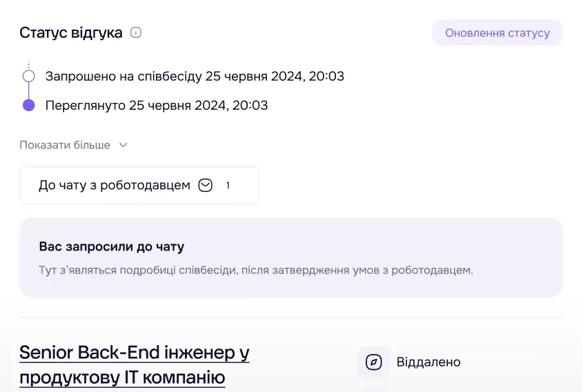
Task: Click the envelope message icon in chat button
Action: pos(205,185)
